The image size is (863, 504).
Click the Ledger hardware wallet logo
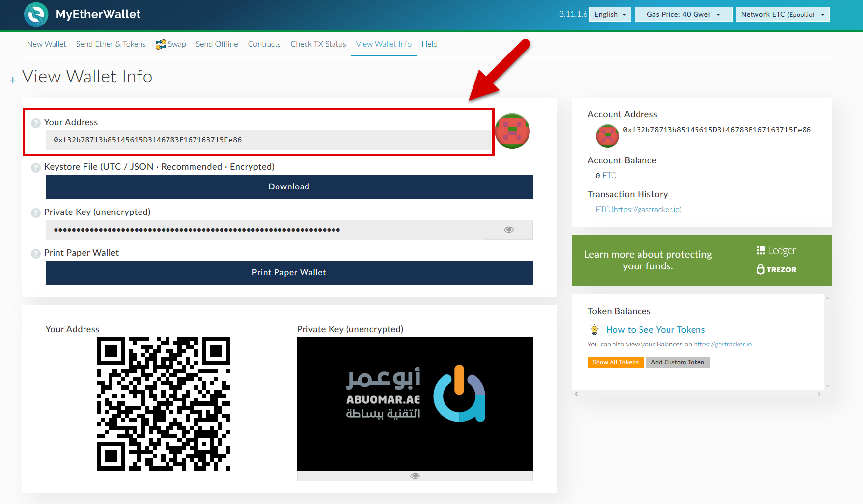776,251
